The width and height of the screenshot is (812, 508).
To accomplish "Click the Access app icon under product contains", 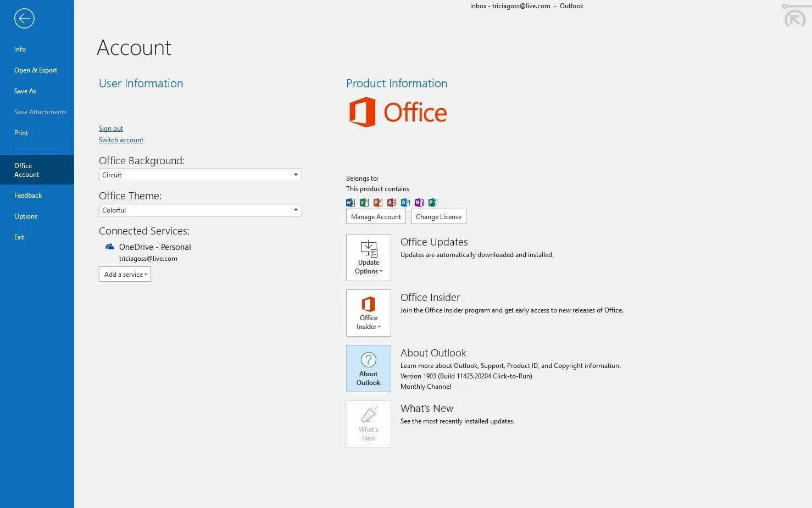I will (392, 203).
